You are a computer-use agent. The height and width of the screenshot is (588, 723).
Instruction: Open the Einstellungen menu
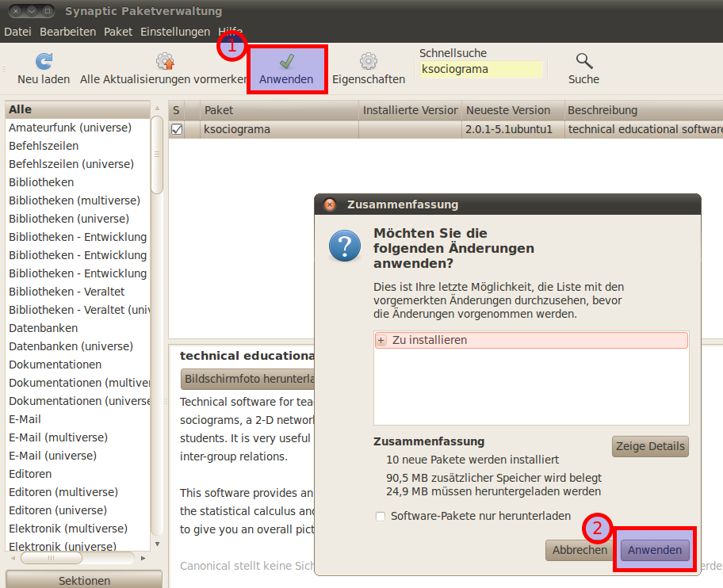pos(174,32)
